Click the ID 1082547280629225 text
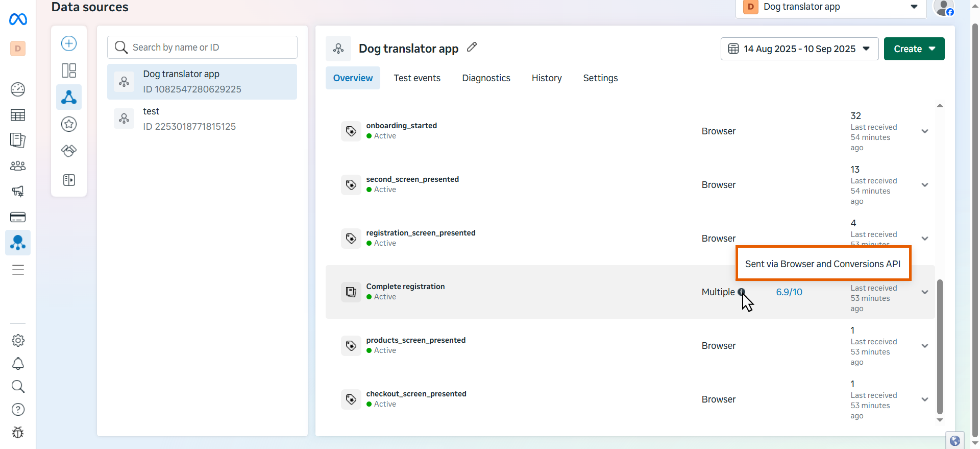980x449 pixels. (x=192, y=89)
